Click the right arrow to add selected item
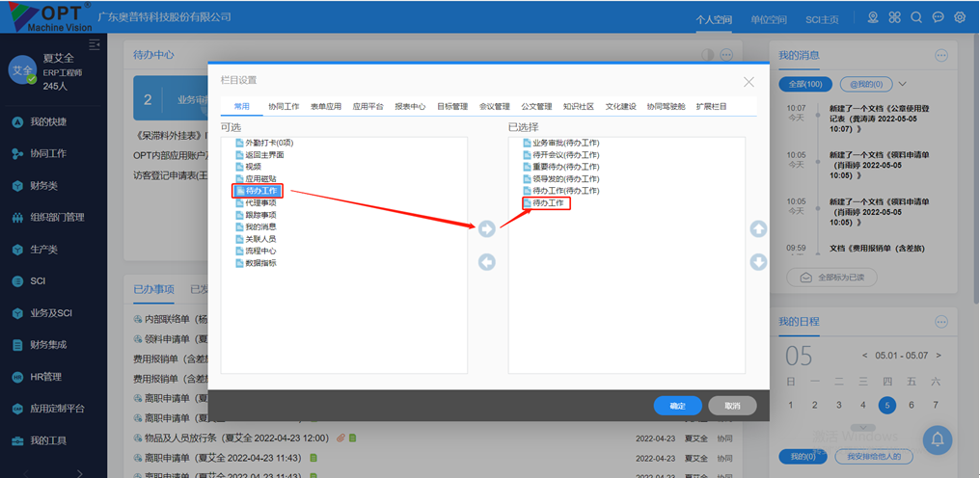This screenshot has width=980, height=478. point(487,228)
